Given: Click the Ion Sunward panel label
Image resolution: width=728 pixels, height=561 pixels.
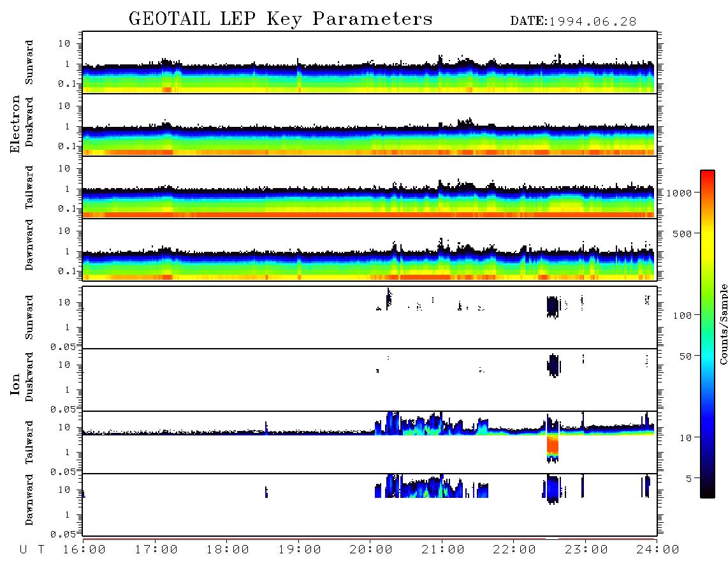Looking at the screenshot, I should point(29,317).
